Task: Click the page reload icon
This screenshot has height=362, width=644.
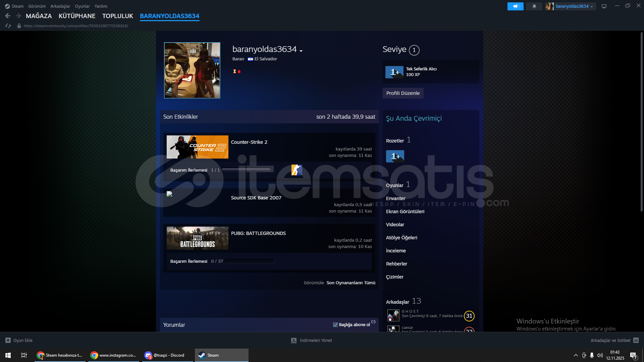Action: coord(8,26)
